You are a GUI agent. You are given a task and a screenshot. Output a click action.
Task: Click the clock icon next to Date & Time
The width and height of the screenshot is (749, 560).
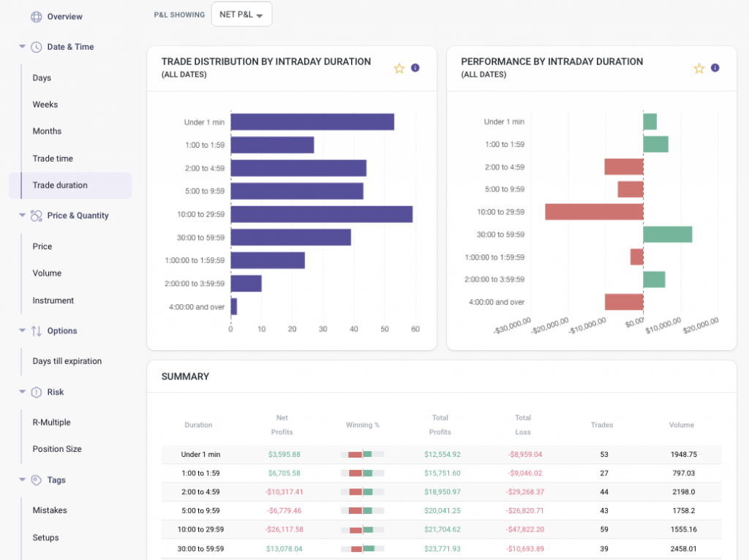tap(38, 47)
